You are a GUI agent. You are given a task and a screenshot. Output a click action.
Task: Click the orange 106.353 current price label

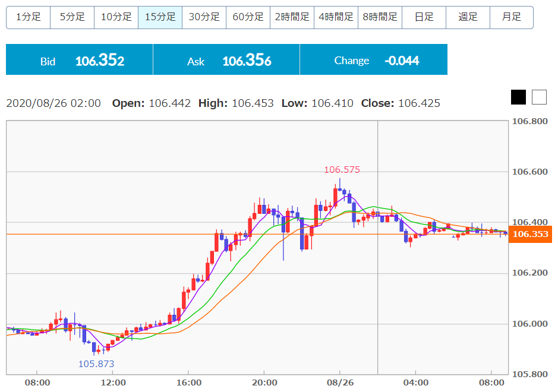[x=530, y=234]
